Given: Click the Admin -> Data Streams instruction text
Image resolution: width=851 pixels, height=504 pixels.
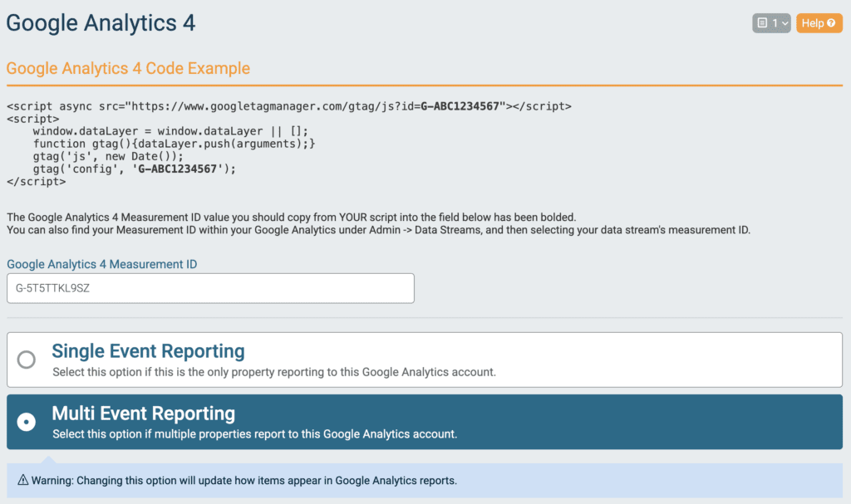Looking at the screenshot, I should coord(378,230).
